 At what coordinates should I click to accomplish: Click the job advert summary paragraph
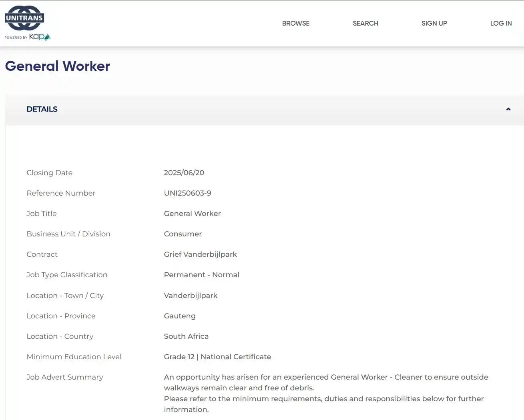point(326,393)
